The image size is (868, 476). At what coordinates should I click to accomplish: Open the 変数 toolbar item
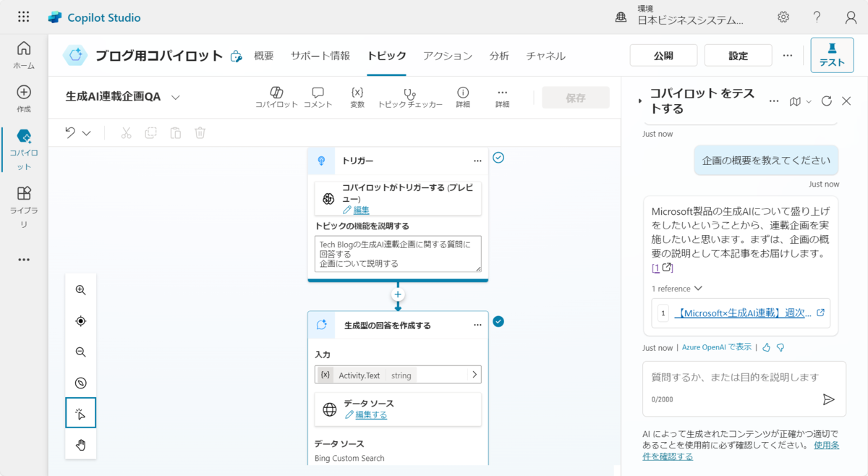(x=357, y=98)
